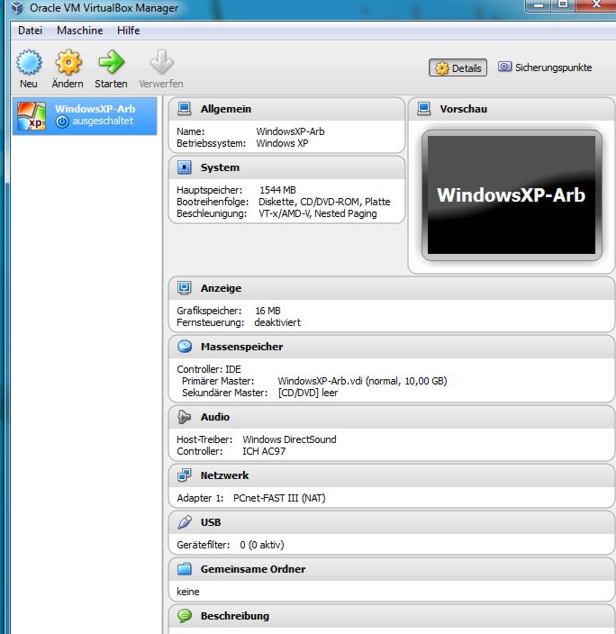
Task: Click the Windows XP logo of WindowsXP-Arb
Action: [x=32, y=116]
